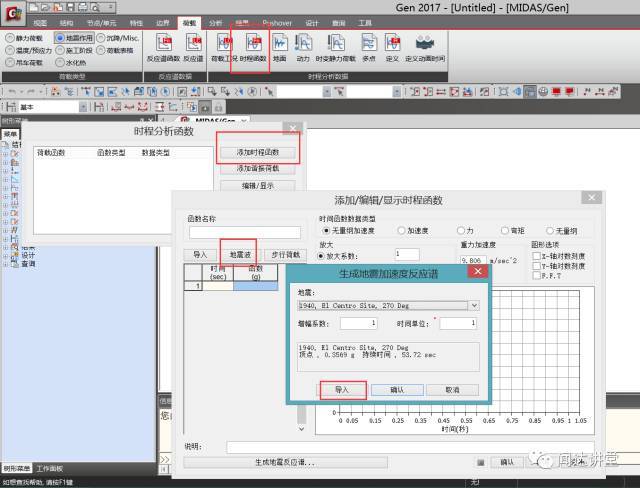Screen dimensions: 640x488
Task: Click the 时间单位 input field
Action: click(x=458, y=323)
